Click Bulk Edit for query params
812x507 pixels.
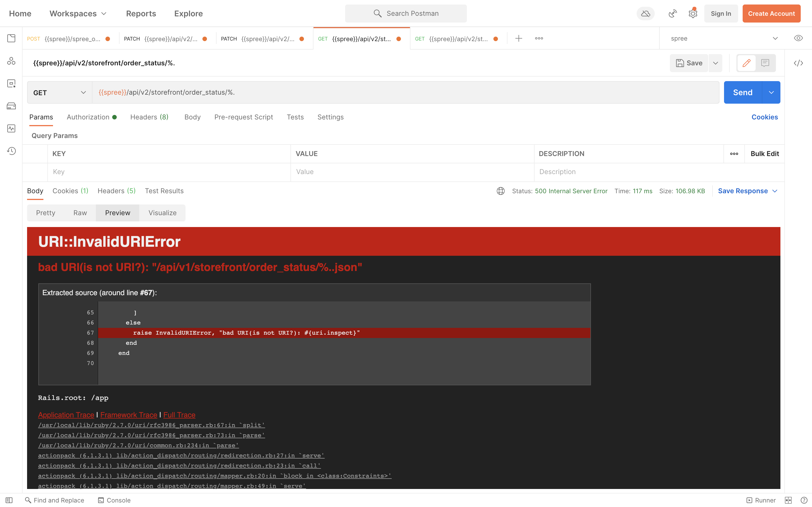pos(765,154)
